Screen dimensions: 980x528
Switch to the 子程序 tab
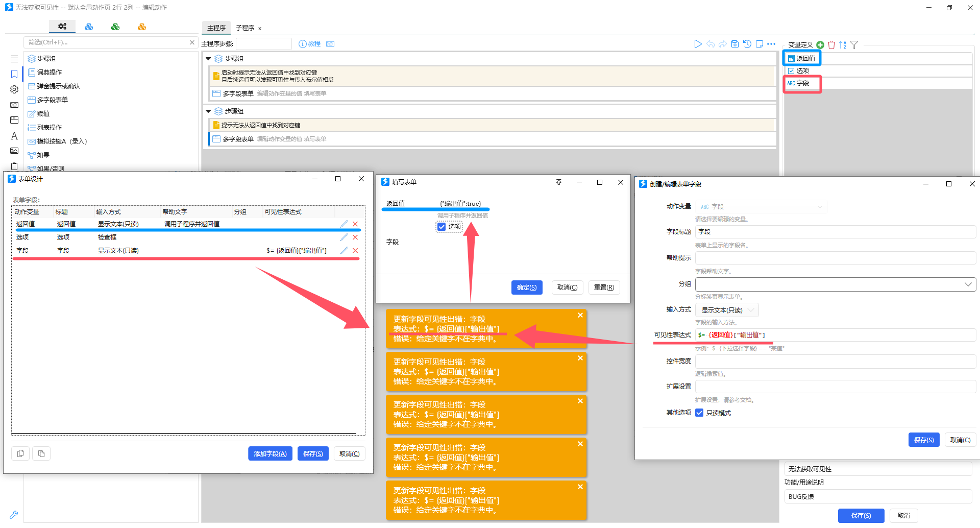245,28
